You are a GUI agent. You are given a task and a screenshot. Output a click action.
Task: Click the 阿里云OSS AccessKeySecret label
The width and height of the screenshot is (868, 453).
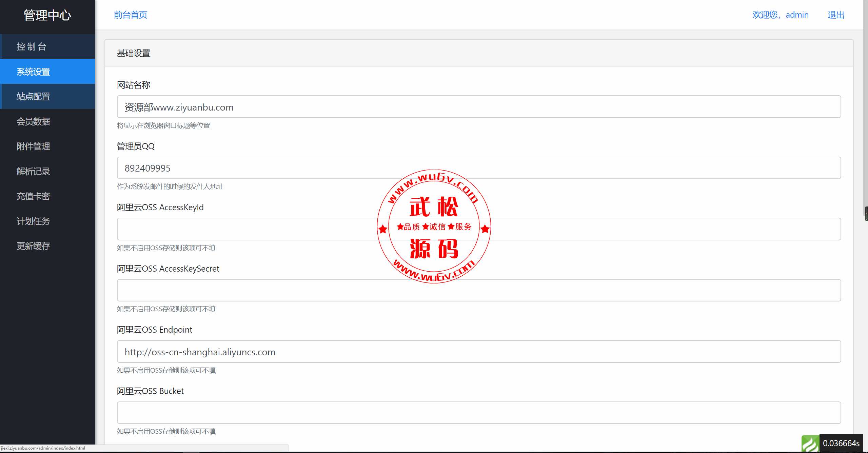pos(168,269)
